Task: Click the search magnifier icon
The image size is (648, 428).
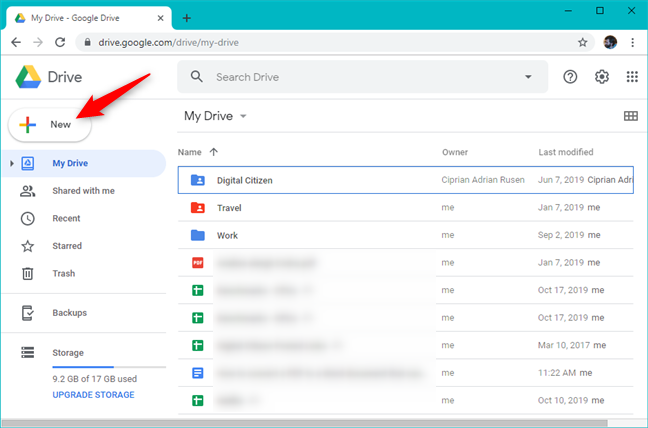Action: click(197, 76)
